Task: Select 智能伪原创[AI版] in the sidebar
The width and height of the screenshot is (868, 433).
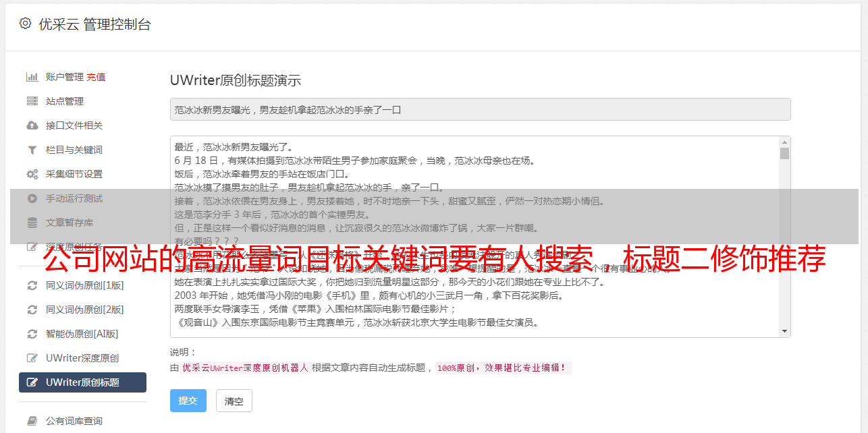Action: [x=82, y=334]
